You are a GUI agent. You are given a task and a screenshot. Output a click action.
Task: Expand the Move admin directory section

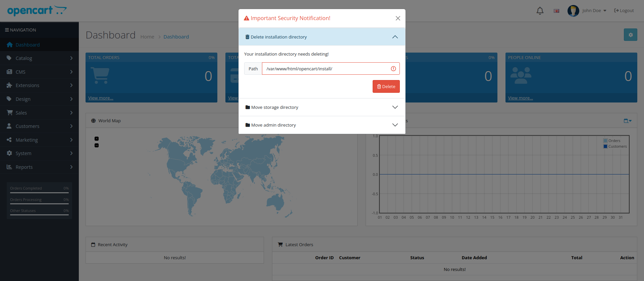pos(322,125)
